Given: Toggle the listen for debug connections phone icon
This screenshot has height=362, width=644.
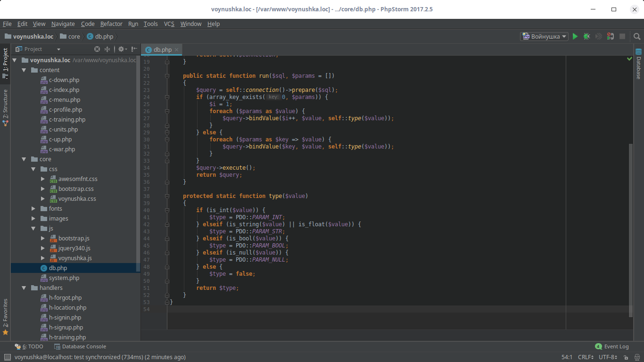Looking at the screenshot, I should [611, 36].
